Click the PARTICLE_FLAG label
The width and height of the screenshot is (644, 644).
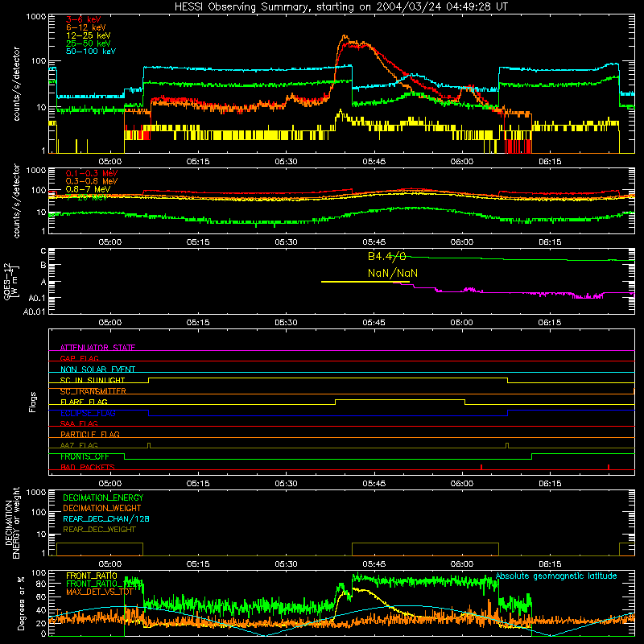[x=90, y=434]
